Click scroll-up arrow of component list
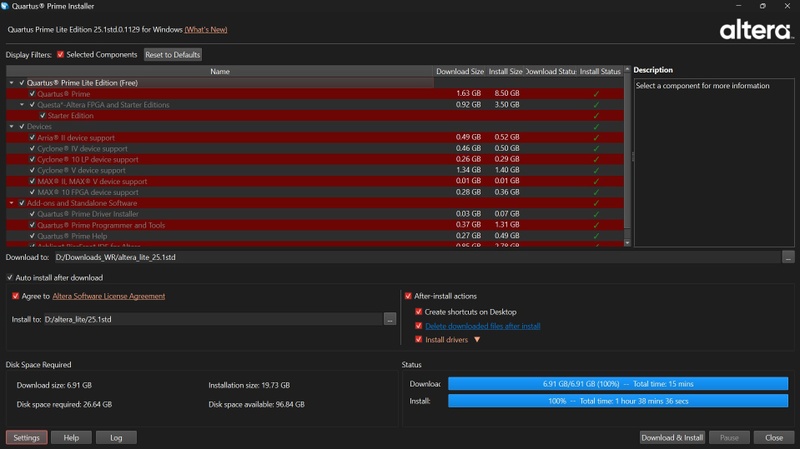 [x=628, y=69]
